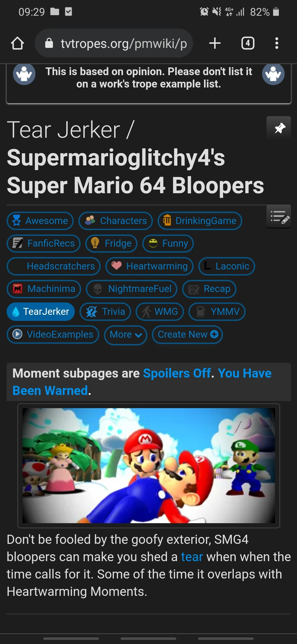Tap the blue 'tear' link in paragraph
The width and height of the screenshot is (297, 644).
click(x=192, y=557)
